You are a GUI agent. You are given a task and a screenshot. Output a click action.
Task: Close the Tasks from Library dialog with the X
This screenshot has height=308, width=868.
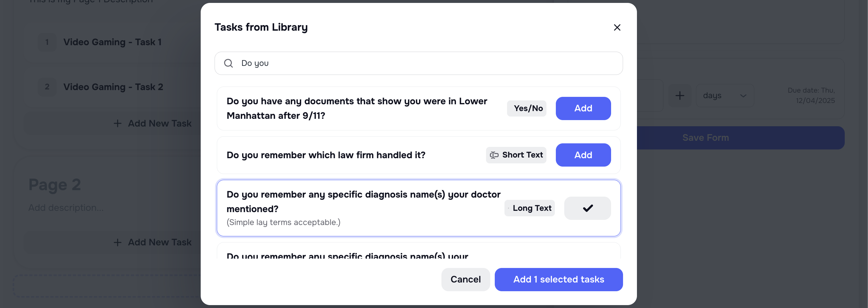click(x=617, y=27)
